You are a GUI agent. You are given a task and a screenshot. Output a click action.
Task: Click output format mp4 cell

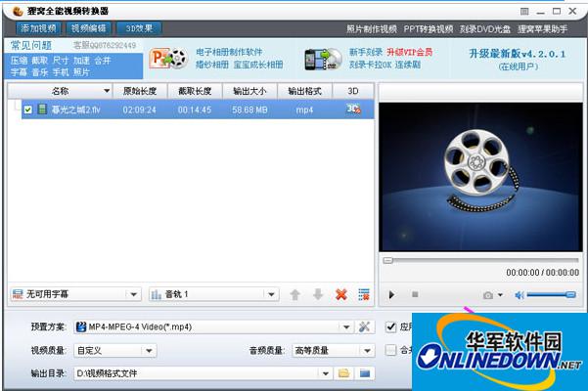click(304, 109)
